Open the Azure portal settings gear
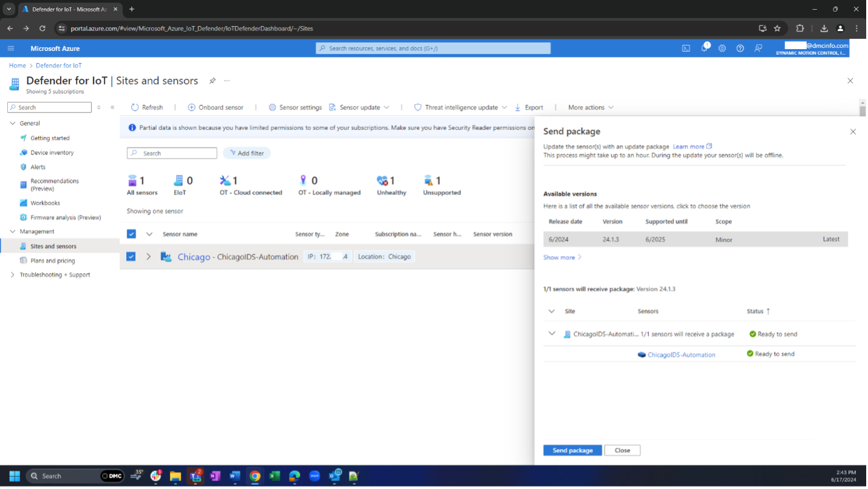The image size is (868, 489). (x=722, y=49)
